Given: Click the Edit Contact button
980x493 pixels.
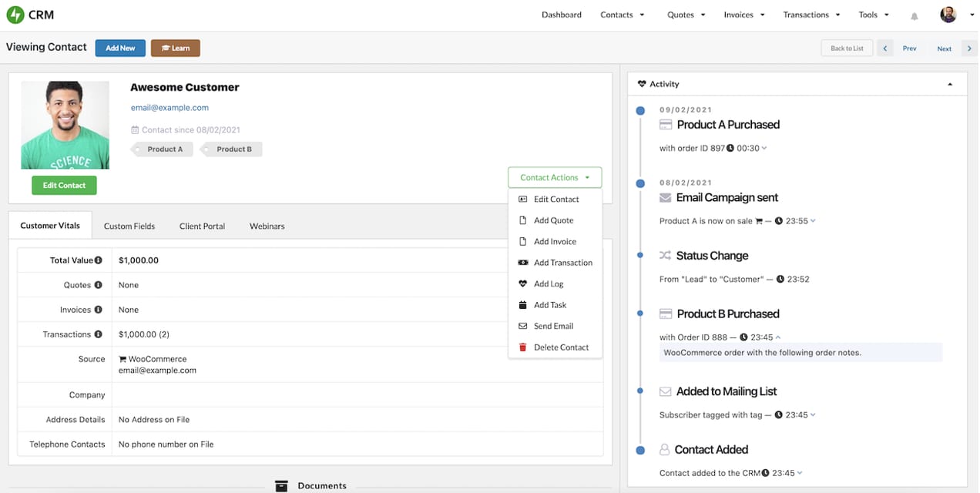Looking at the screenshot, I should pos(64,185).
